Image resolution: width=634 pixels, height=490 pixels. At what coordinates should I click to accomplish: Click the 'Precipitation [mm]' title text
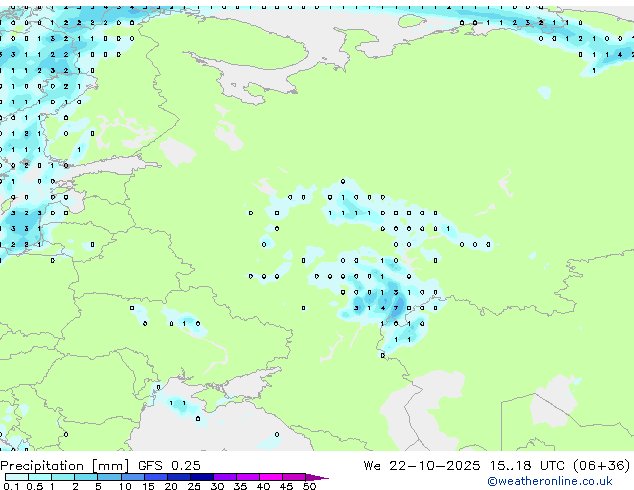pyautogui.click(x=65, y=466)
